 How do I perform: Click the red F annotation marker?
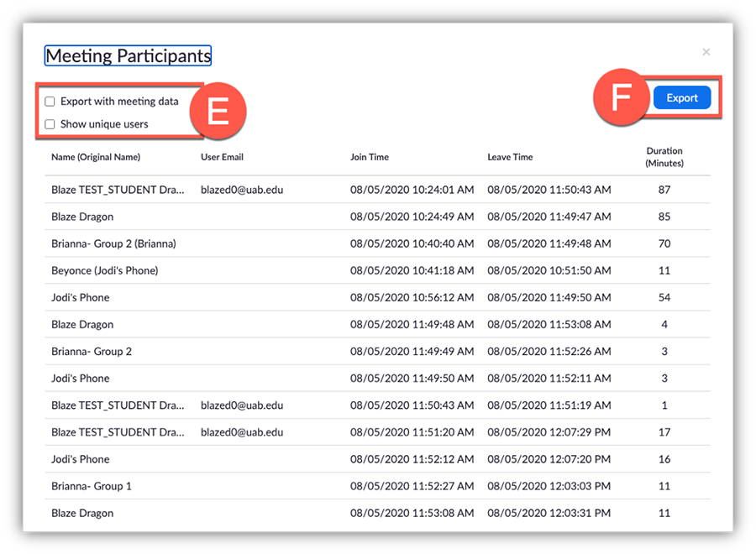click(620, 98)
